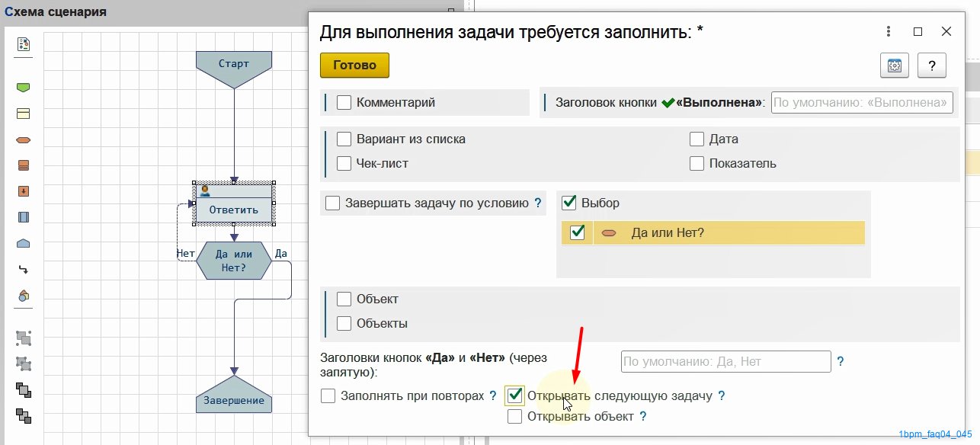Viewport: 980px width, 445px height.
Task: Open dialog more actions three-dot menu
Action: pos(889,31)
